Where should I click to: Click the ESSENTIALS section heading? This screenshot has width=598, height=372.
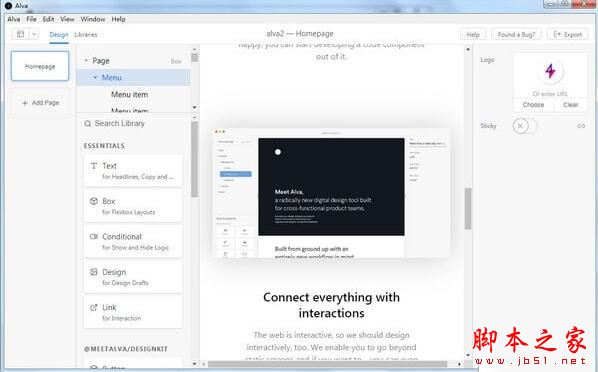pos(104,146)
